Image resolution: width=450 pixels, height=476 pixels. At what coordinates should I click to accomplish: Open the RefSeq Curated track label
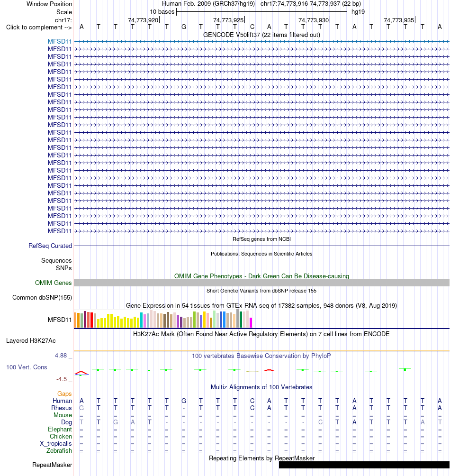(50, 246)
